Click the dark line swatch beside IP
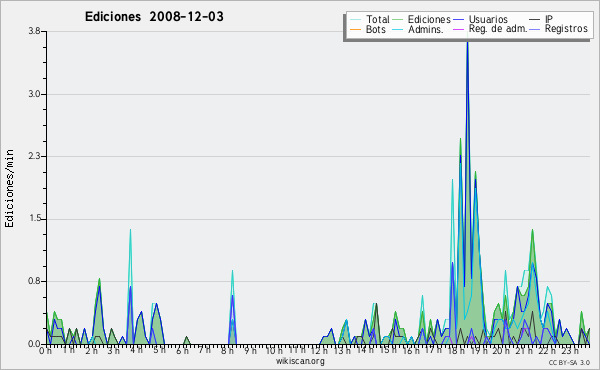This screenshot has height=370, width=600. point(535,20)
